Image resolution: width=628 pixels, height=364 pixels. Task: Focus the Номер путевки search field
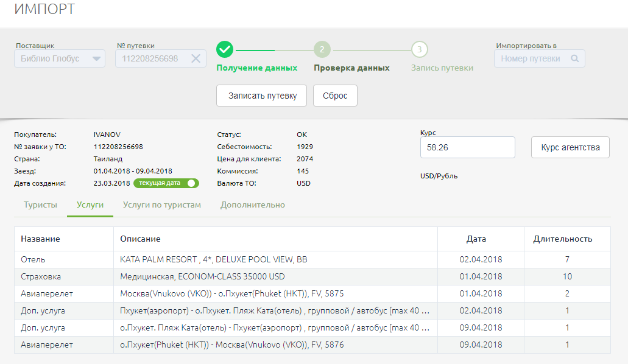pyautogui.click(x=531, y=58)
